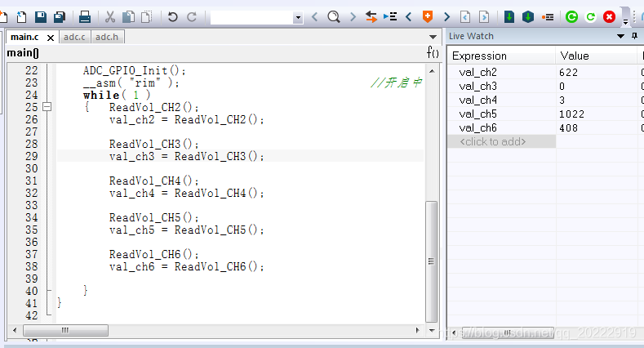Click the ADC_GPIO_Init() call on line 22
This screenshot has height=348, width=644.
[135, 71]
